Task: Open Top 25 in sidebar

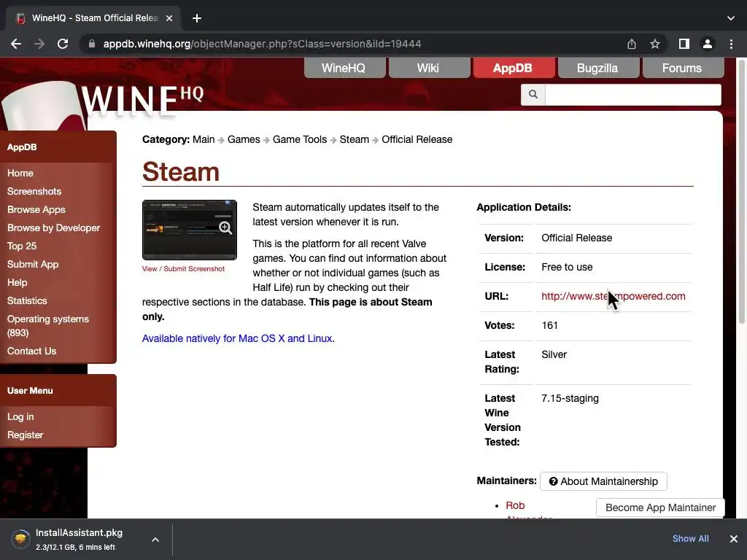Action: tap(21, 246)
